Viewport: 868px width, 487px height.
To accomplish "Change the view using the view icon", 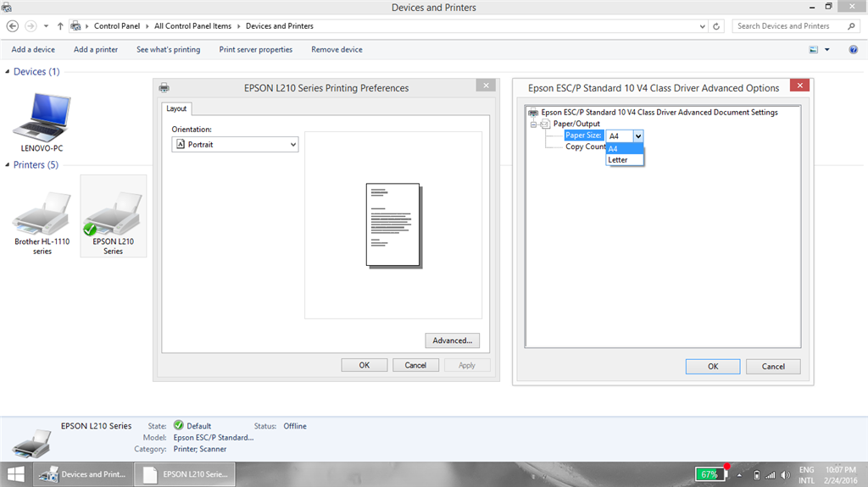I will pyautogui.click(x=813, y=50).
